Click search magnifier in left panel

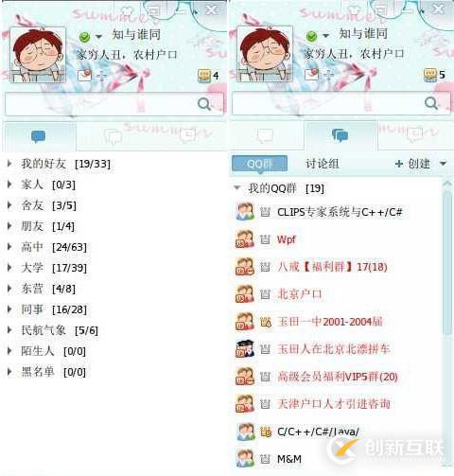(x=204, y=104)
